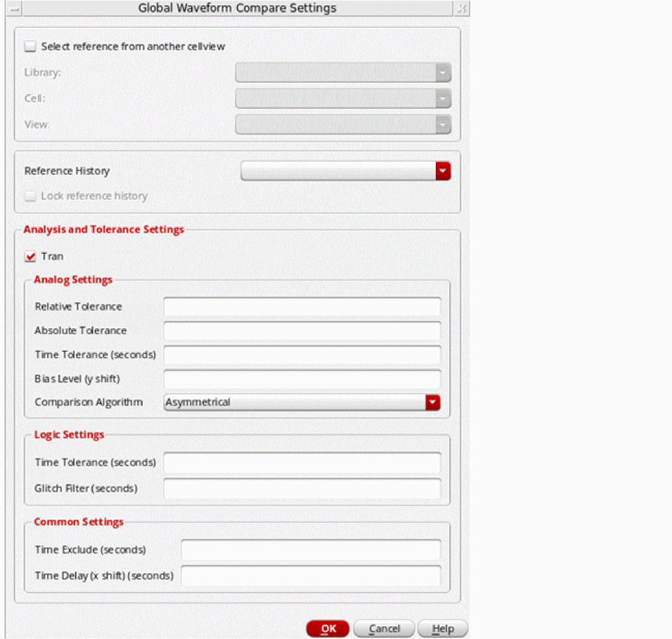
Task: Click the Common Settings heading
Action: tap(78, 522)
